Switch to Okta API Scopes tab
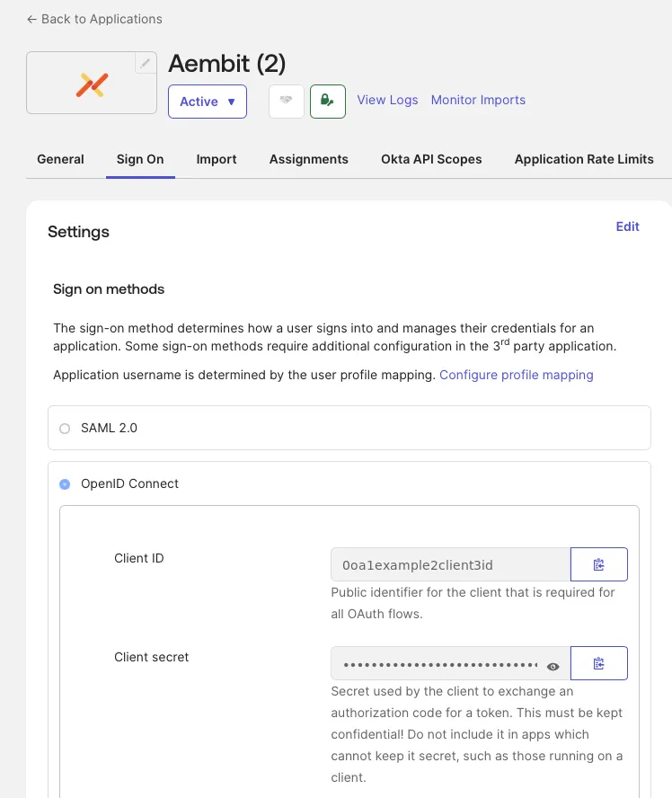This screenshot has width=672, height=798. pyautogui.click(x=431, y=159)
